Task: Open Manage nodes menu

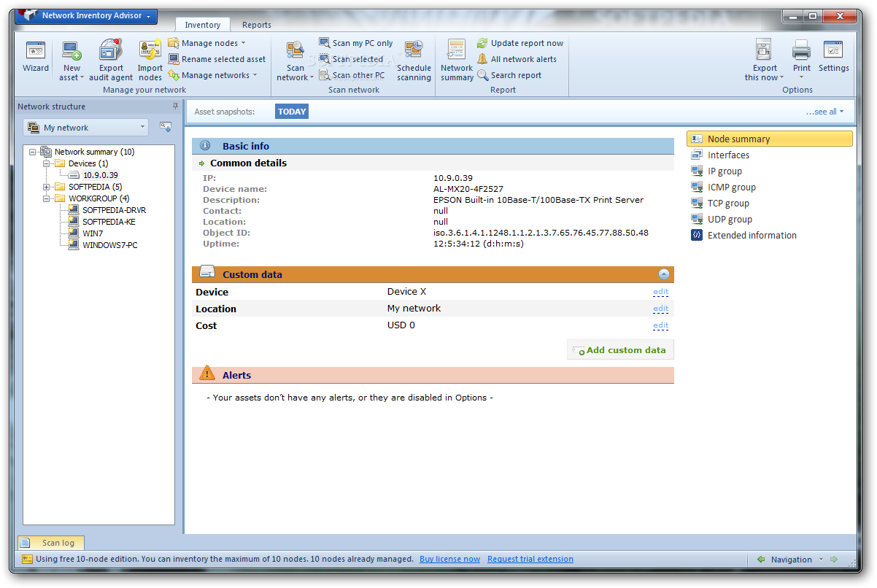Action: pyautogui.click(x=207, y=43)
